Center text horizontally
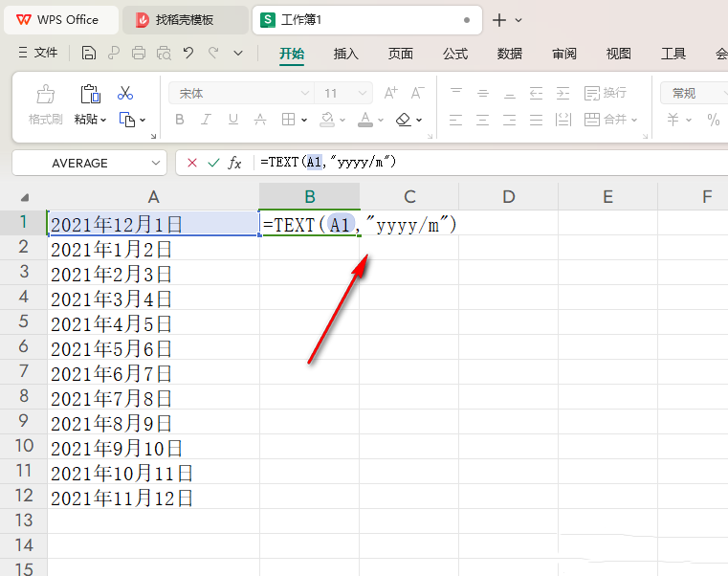The image size is (728, 576). (483, 120)
